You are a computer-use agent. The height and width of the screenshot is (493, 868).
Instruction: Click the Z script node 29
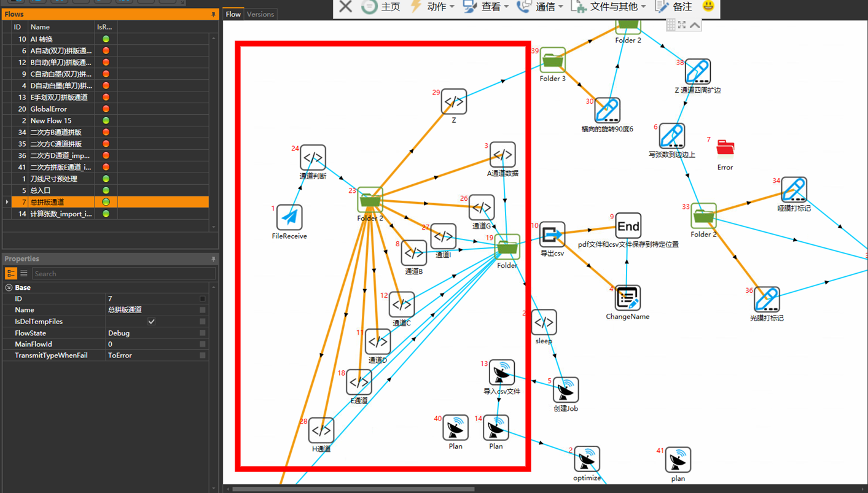coord(454,101)
